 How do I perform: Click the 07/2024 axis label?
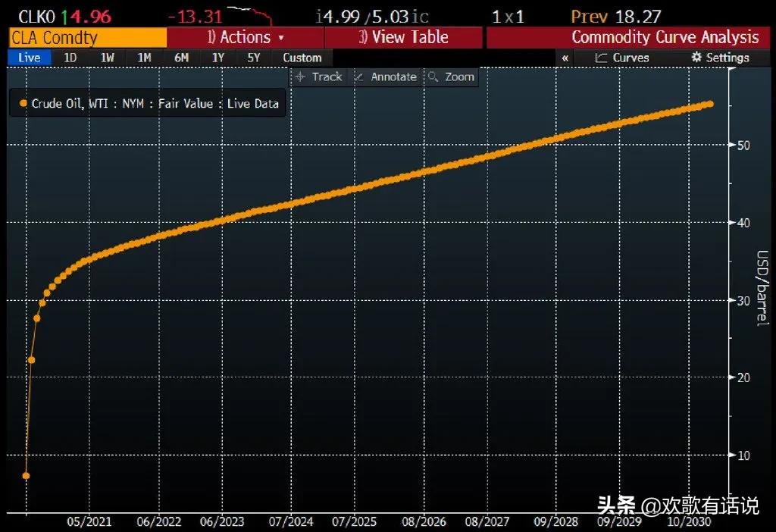click(291, 521)
